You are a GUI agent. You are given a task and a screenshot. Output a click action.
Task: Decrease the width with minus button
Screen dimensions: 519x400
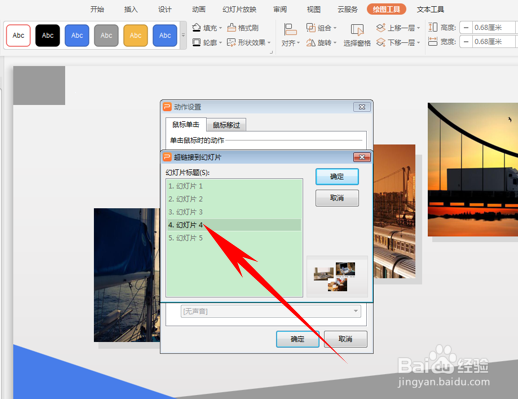[466, 42]
